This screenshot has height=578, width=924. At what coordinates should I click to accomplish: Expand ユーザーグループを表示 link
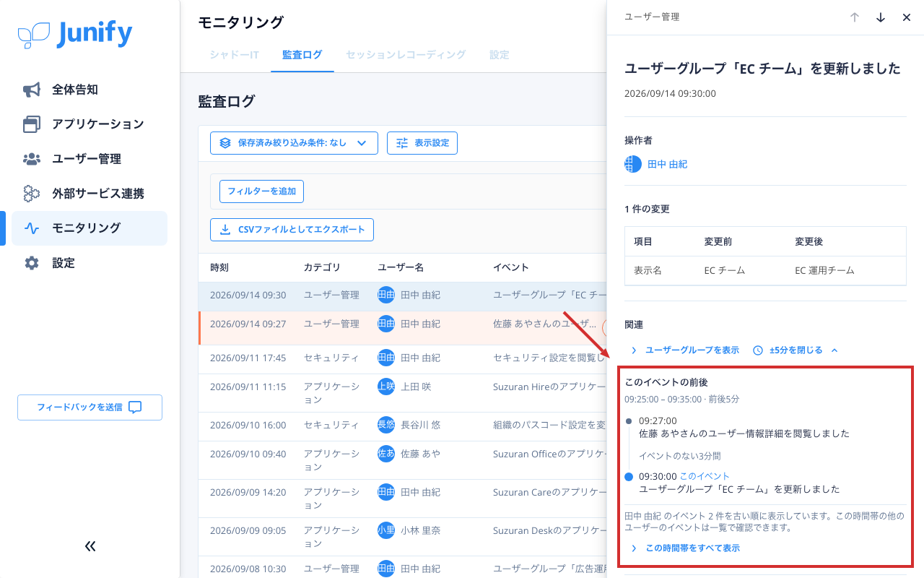pyautogui.click(x=684, y=350)
